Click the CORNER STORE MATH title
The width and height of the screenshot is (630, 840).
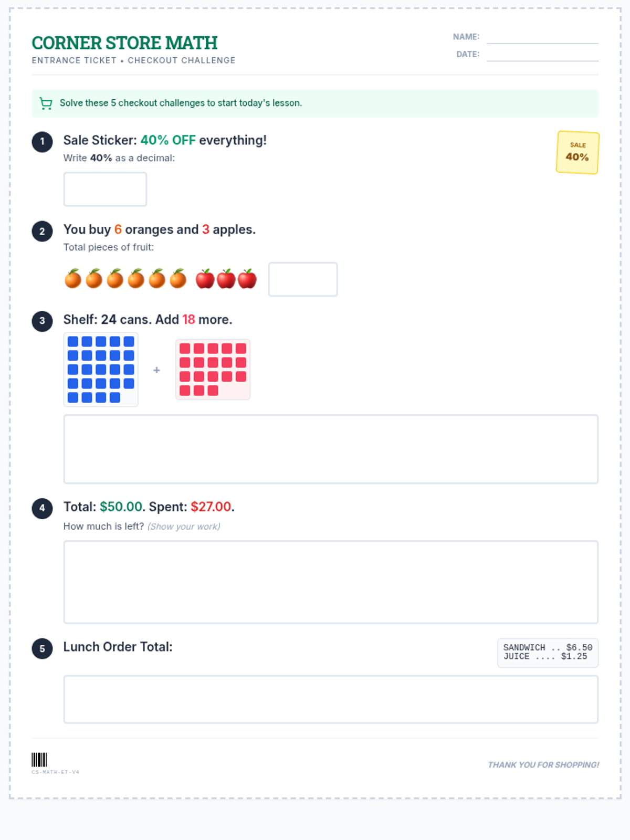click(124, 43)
